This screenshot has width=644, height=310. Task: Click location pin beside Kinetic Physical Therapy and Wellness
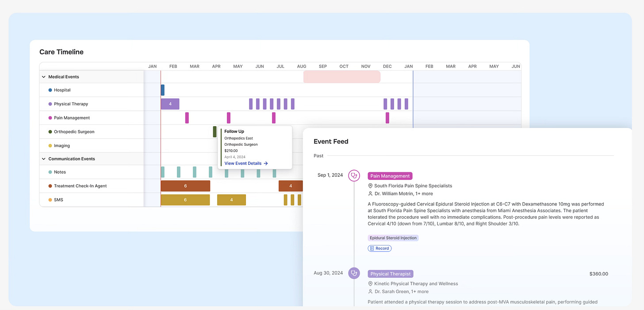click(370, 284)
